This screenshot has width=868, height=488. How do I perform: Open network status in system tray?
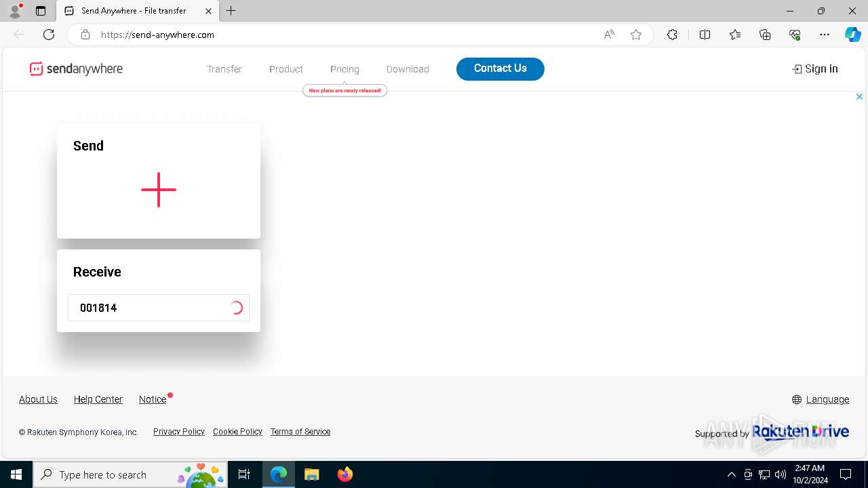(x=764, y=474)
